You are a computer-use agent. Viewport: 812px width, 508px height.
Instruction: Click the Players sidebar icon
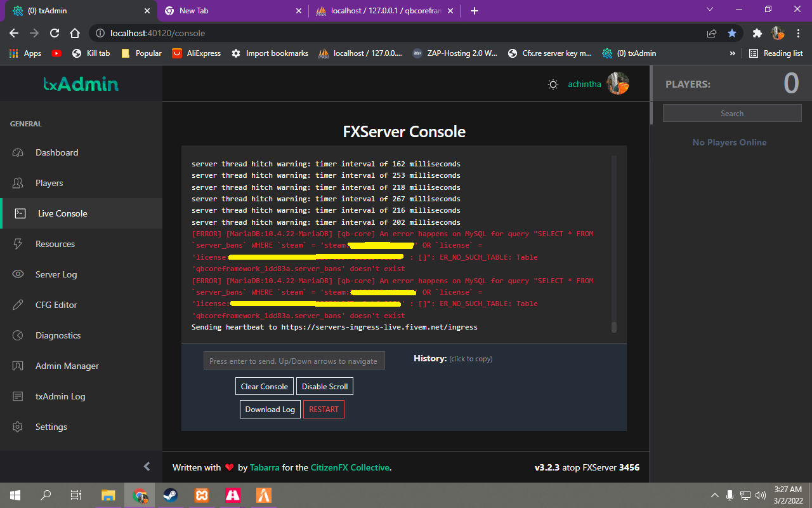pos(18,183)
